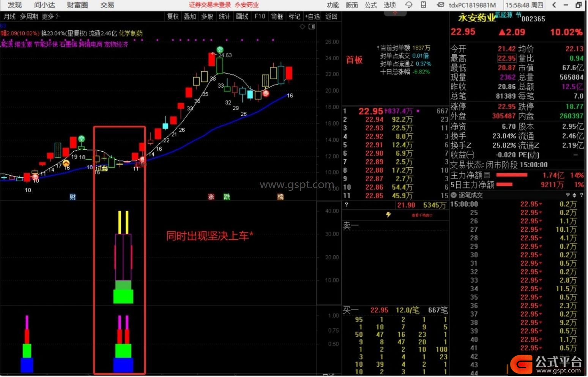Open the 财富圈 menu
588x377 pixels.
click(77, 5)
